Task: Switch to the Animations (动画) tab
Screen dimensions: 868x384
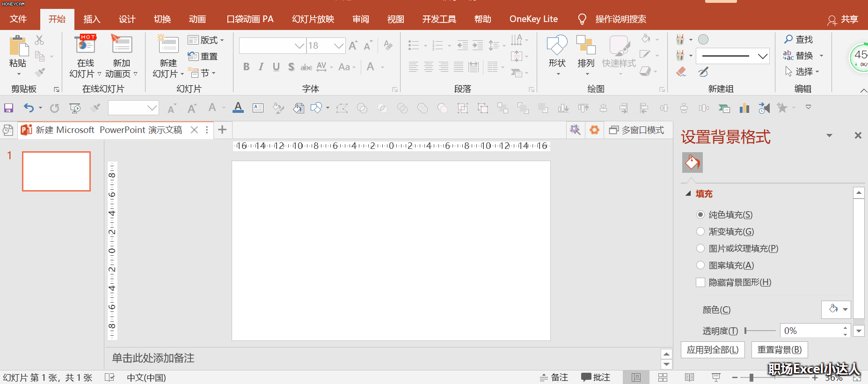Action: (x=197, y=19)
